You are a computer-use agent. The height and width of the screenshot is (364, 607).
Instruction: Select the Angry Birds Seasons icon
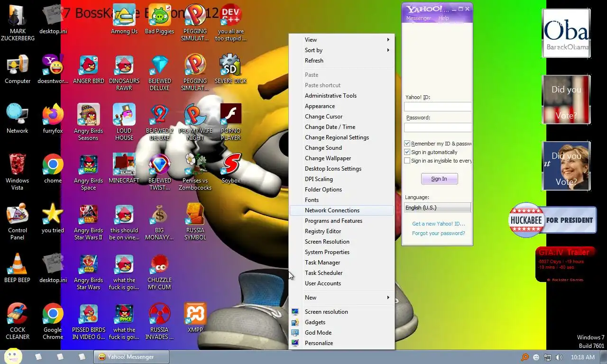[88, 123]
